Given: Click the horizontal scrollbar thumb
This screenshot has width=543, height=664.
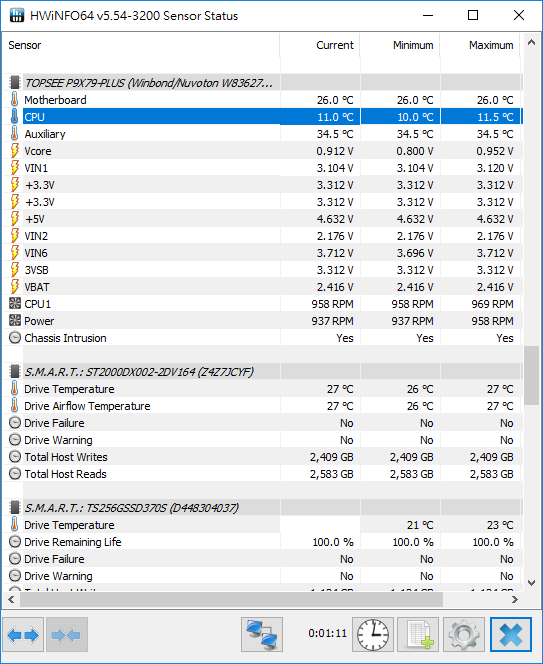Looking at the screenshot, I should click(231, 599).
